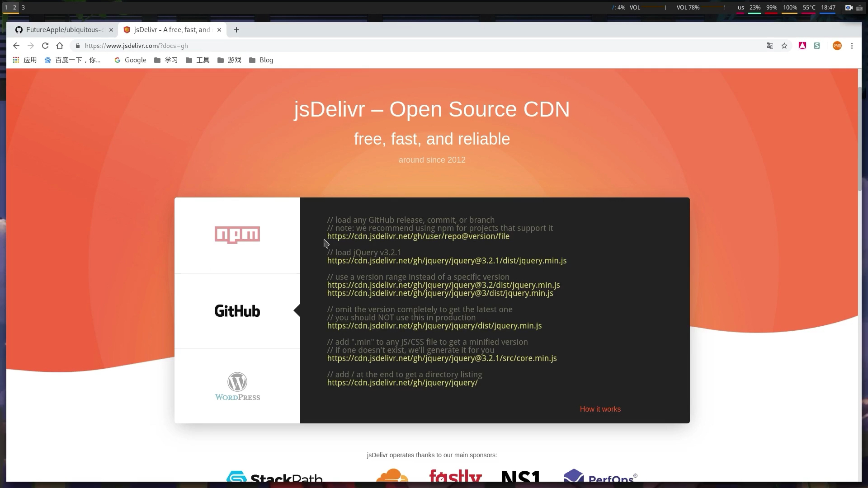This screenshot has width=868, height=488.
Task: Click the first VOL slider in status bar
Action: tap(657, 8)
